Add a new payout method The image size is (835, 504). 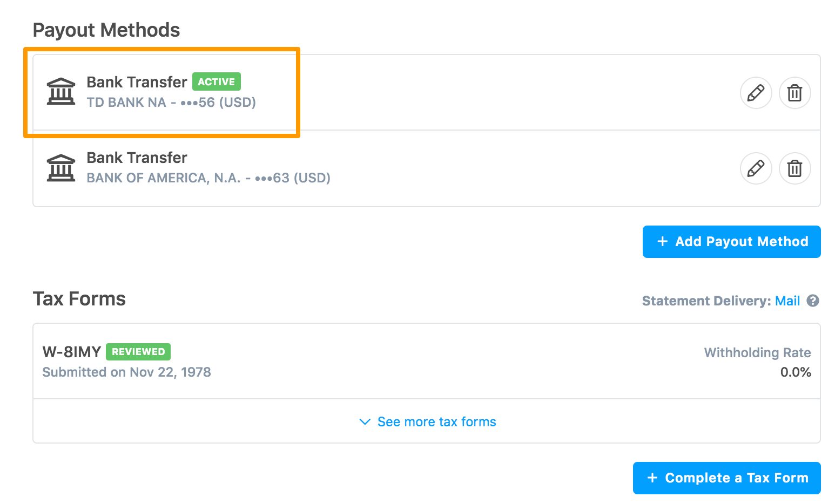click(x=732, y=242)
